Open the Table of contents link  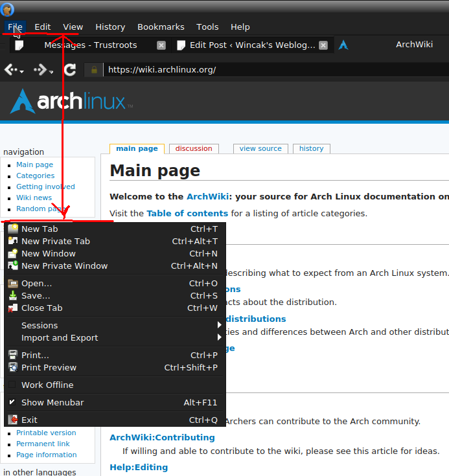tap(187, 213)
